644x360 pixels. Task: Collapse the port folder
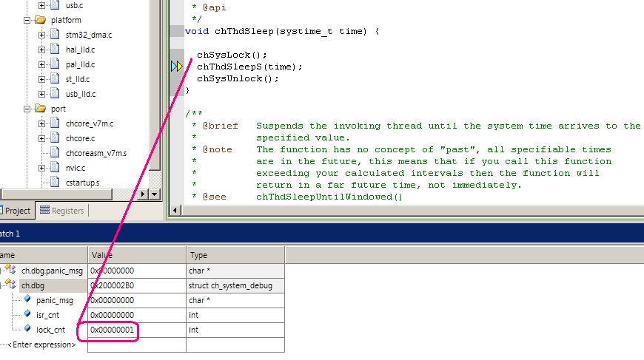[27, 109]
